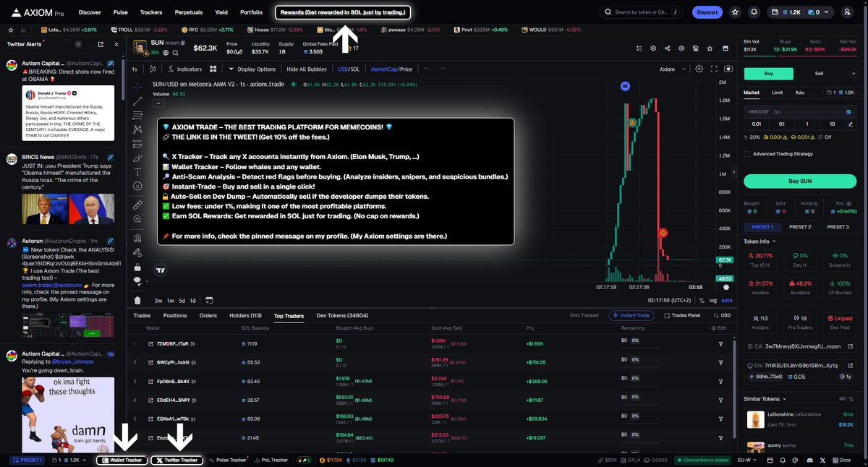The width and height of the screenshot is (868, 467).
Task: Open the Rewards link in top navigation
Action: click(x=344, y=12)
